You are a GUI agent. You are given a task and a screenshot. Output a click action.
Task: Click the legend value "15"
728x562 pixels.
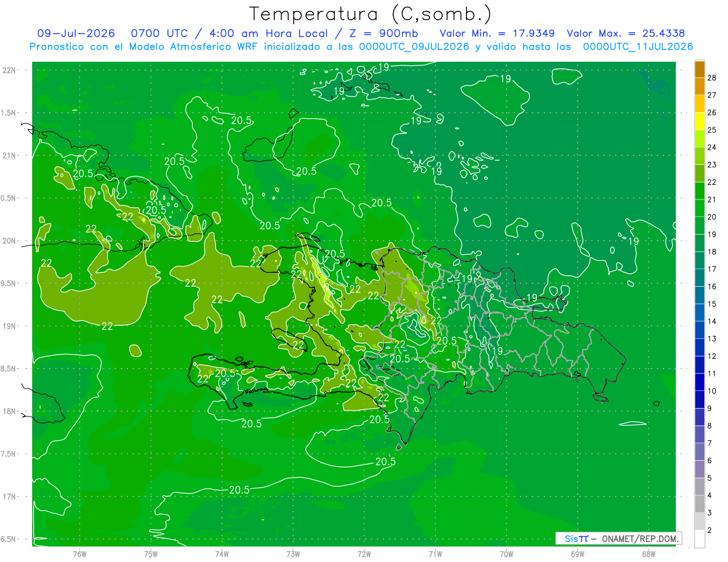coord(712,304)
